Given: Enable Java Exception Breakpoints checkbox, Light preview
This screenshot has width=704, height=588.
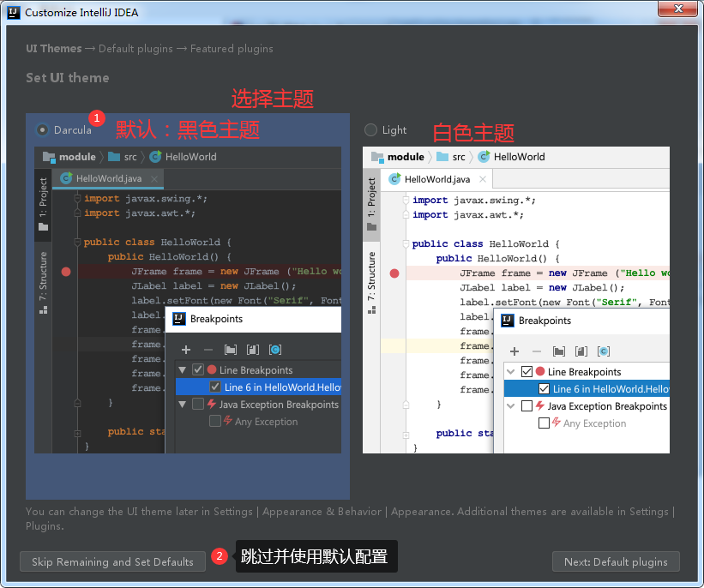Looking at the screenshot, I should pyautogui.click(x=526, y=405).
